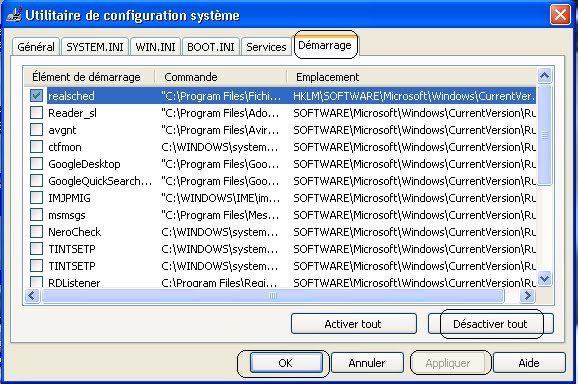578x384 pixels.
Task: Click the HKLM\SOFTWARE location cell of realsched
Action: 414,96
